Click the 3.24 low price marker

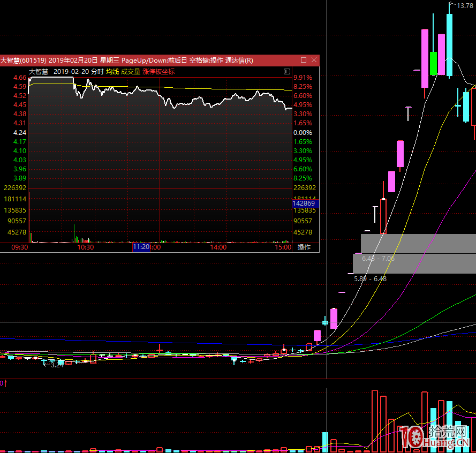click(x=56, y=365)
